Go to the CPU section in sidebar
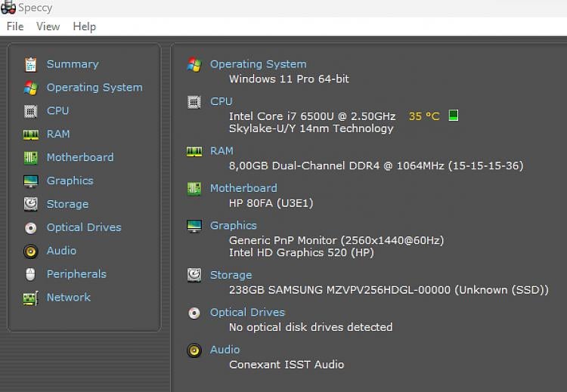This screenshot has width=567, height=392. (58, 111)
